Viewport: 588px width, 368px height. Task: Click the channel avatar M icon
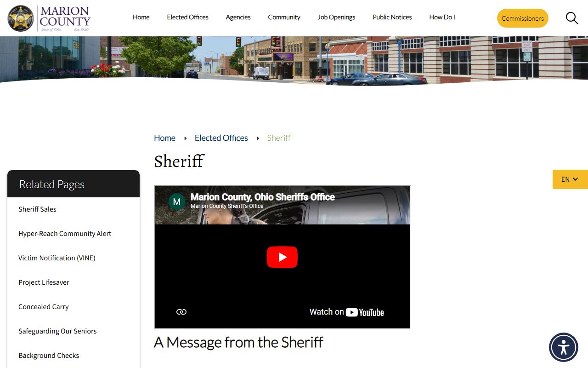177,201
